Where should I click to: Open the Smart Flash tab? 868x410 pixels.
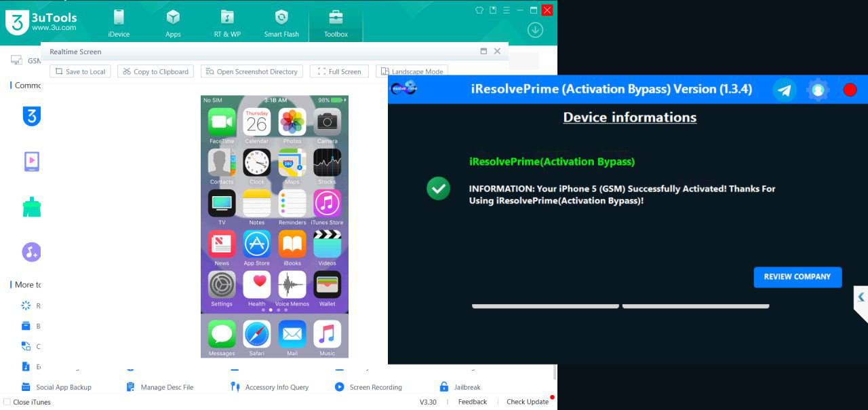[281, 24]
